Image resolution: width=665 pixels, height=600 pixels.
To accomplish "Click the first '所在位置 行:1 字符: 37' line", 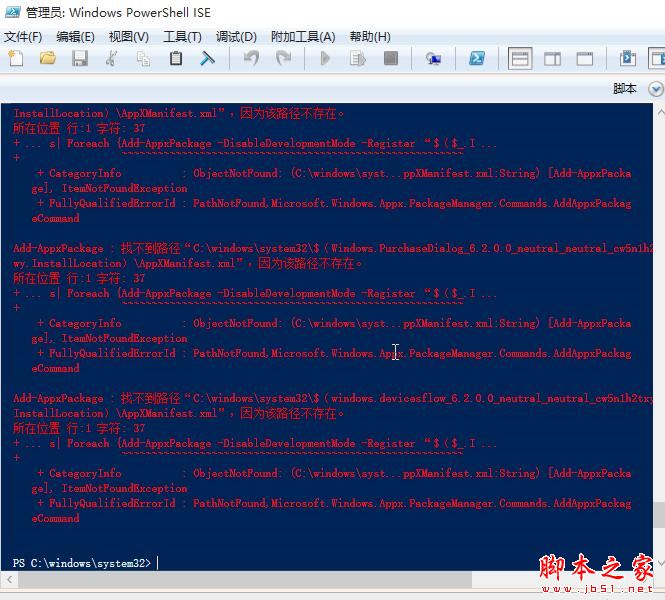I will pyautogui.click(x=79, y=128).
